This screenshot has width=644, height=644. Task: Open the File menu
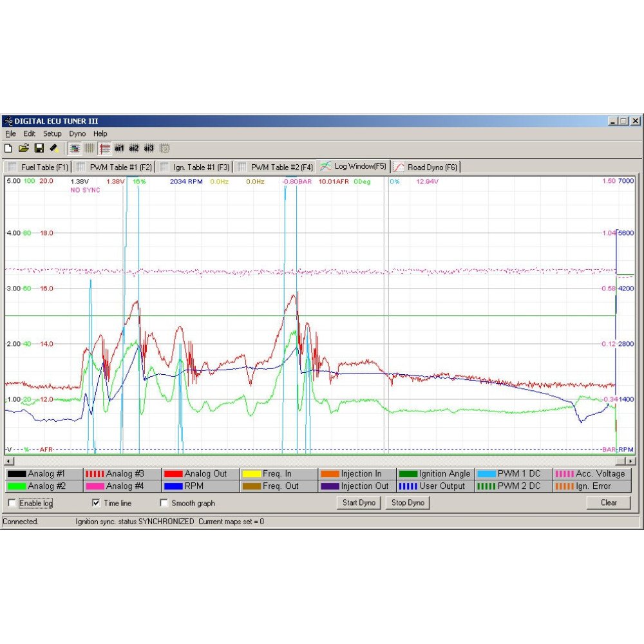click(10, 133)
